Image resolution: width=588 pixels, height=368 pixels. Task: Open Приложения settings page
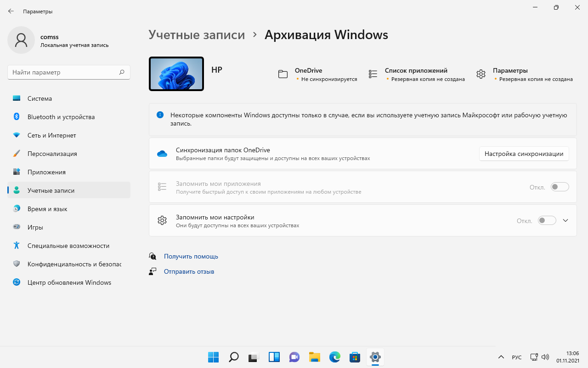(47, 172)
